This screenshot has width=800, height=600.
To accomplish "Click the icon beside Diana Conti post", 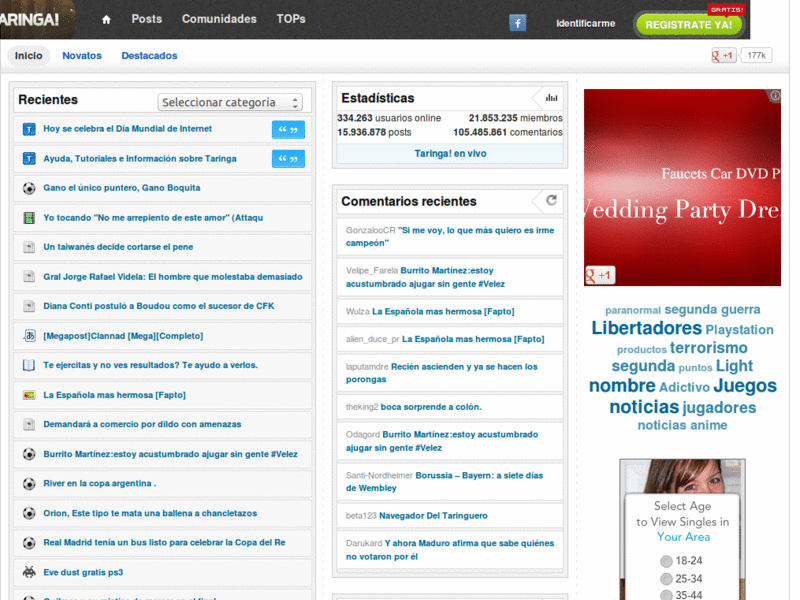I will pyautogui.click(x=29, y=306).
